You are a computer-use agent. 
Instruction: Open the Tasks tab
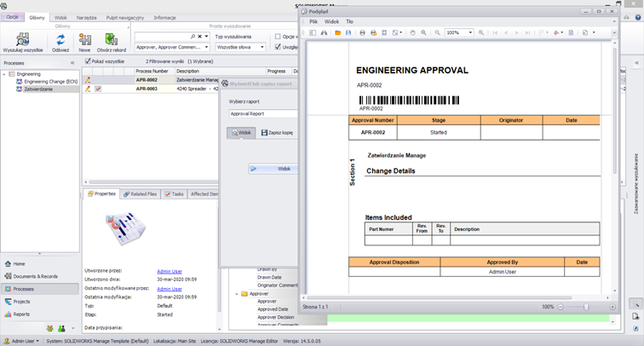tap(174, 194)
